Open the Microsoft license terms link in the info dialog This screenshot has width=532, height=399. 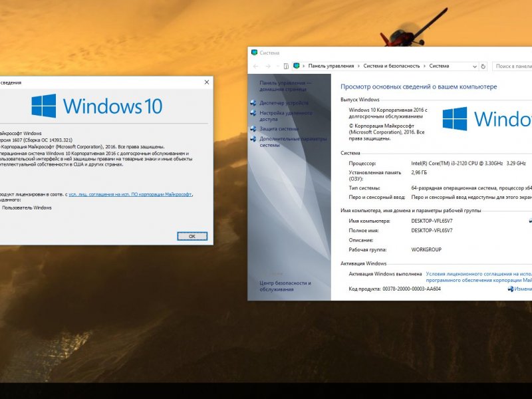coord(130,194)
